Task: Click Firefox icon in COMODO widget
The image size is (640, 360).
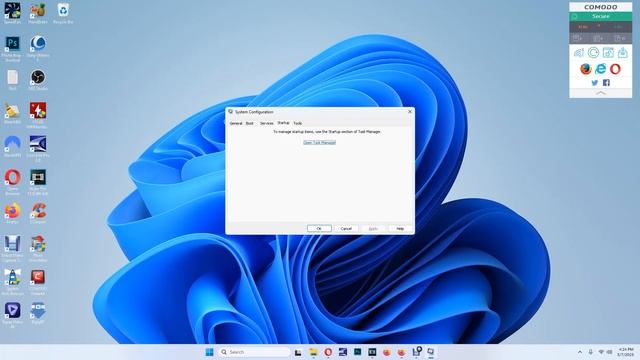Action: point(586,69)
